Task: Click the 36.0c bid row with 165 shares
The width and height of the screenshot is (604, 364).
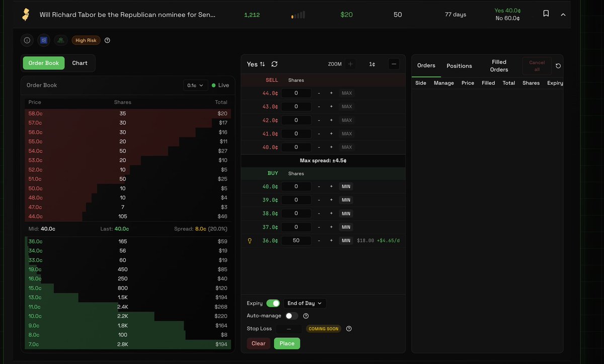Action: pyautogui.click(x=128, y=242)
